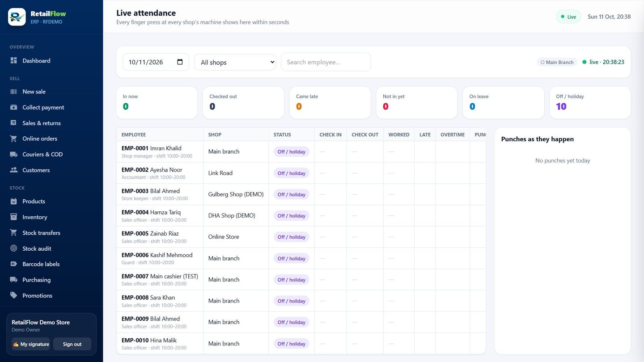The image size is (644, 362).
Task: Open the Dashboard menu item
Action: coord(51,61)
